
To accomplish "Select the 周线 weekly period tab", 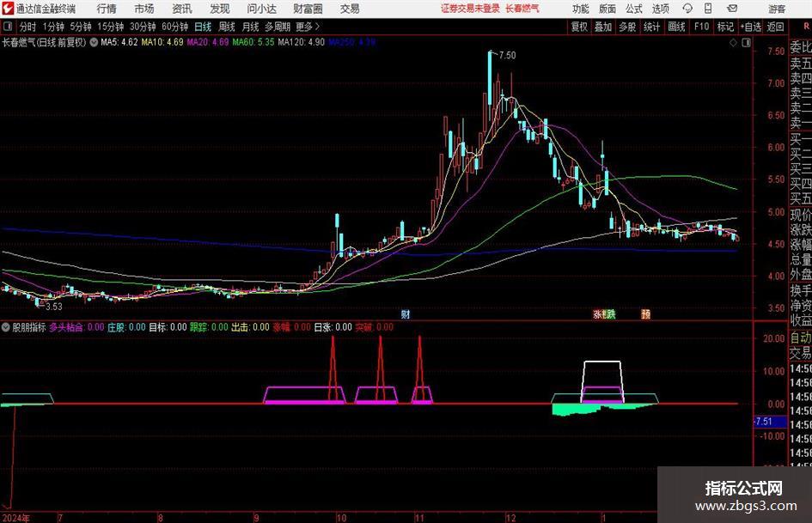I will (226, 27).
